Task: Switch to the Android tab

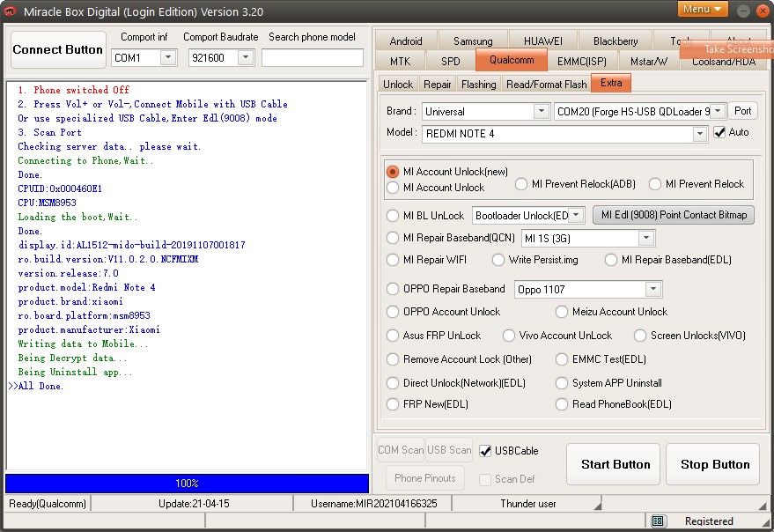Action: coord(406,41)
